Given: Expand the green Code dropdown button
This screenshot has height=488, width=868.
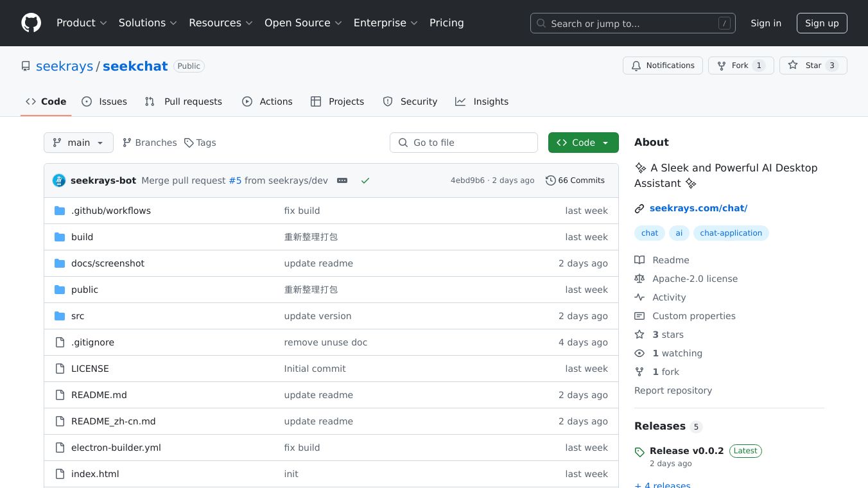Looking at the screenshot, I should click(x=583, y=143).
